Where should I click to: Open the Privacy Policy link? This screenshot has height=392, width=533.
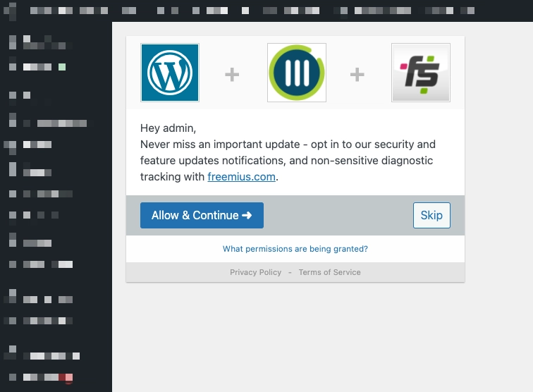click(256, 272)
